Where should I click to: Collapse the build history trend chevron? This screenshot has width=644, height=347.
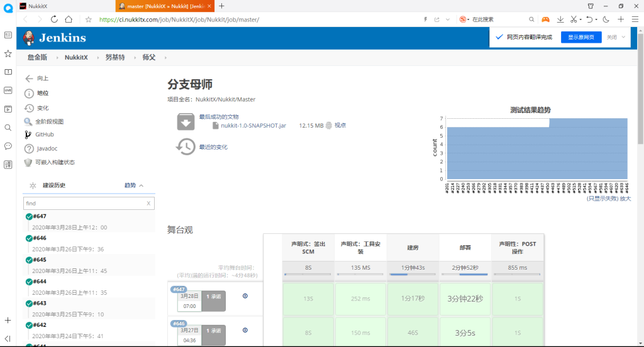142,185
